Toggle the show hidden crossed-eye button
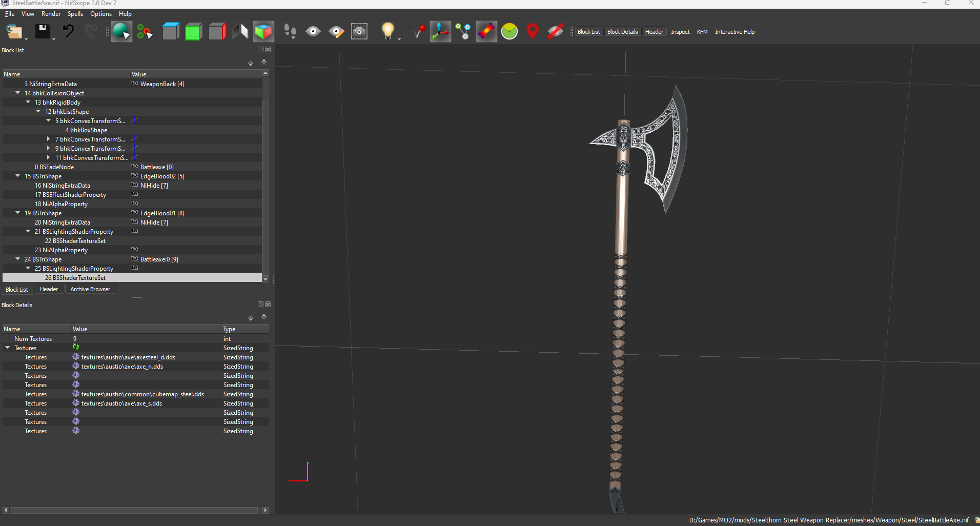The width and height of the screenshot is (980, 526). [x=555, y=32]
